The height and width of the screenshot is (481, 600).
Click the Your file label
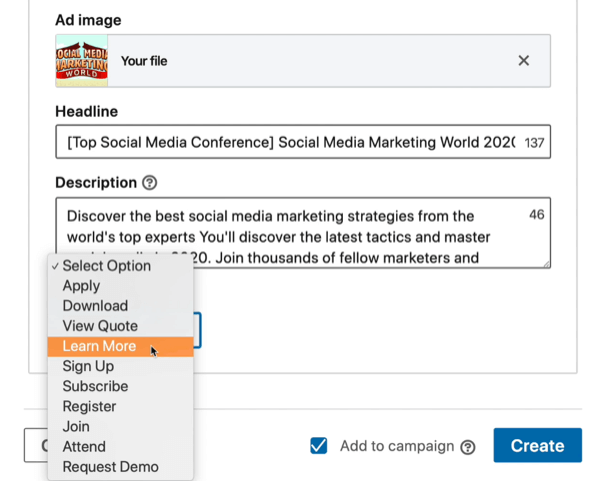144,61
